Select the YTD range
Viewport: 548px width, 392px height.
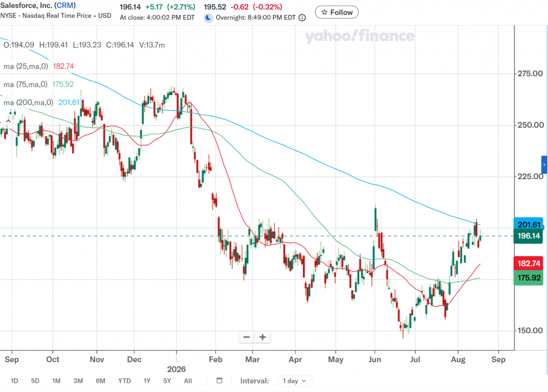124,381
